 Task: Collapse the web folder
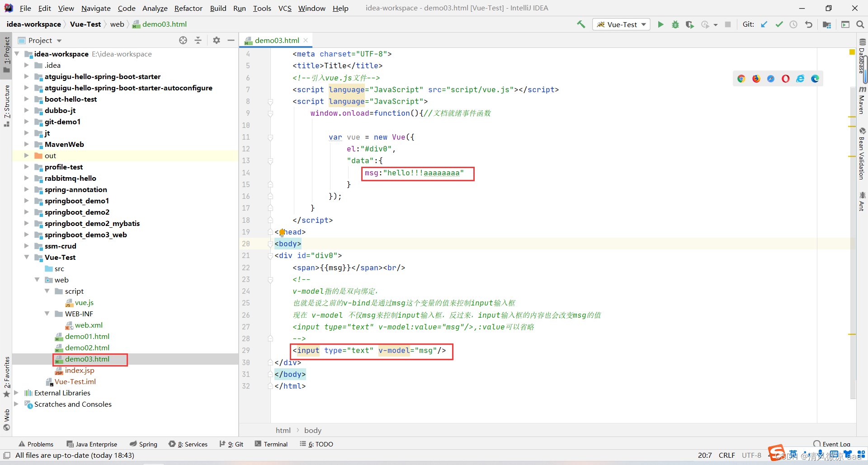coord(37,280)
